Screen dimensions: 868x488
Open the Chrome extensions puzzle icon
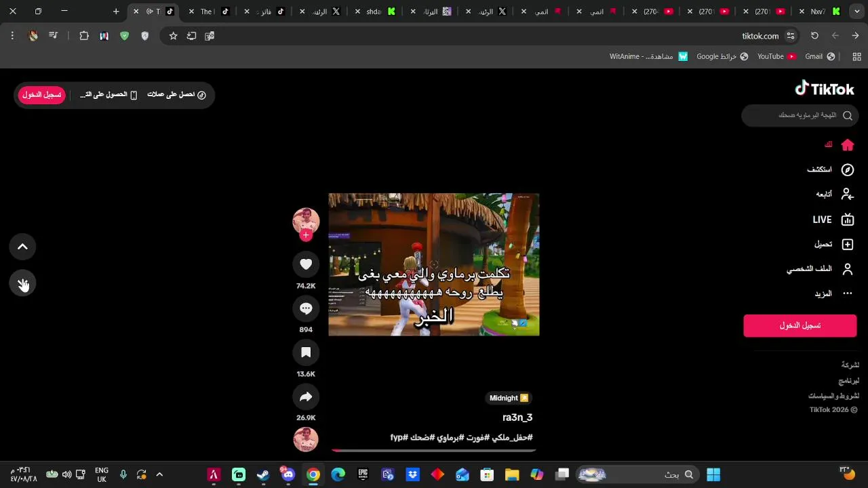pos(84,36)
